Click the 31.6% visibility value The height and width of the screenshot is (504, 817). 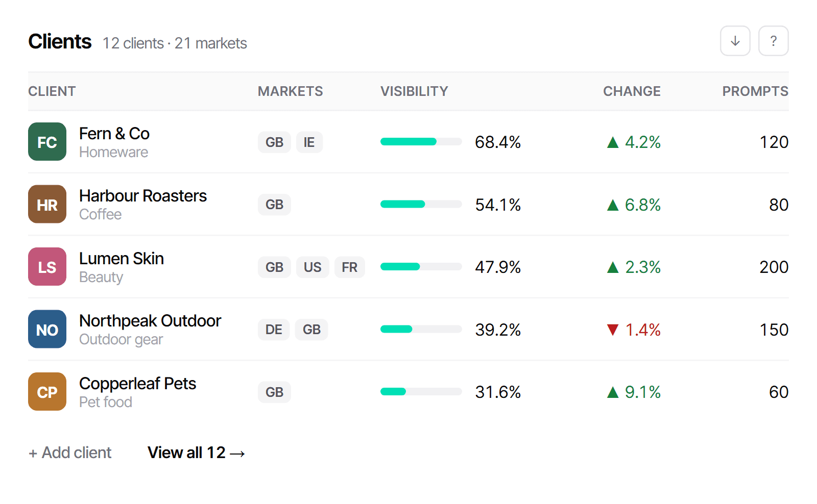[498, 392]
